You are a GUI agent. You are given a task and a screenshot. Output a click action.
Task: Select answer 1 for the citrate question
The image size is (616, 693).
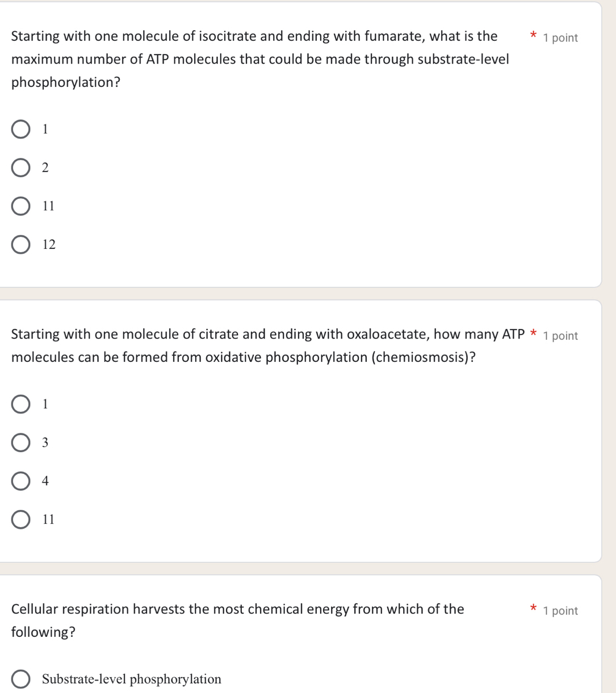[x=21, y=404]
